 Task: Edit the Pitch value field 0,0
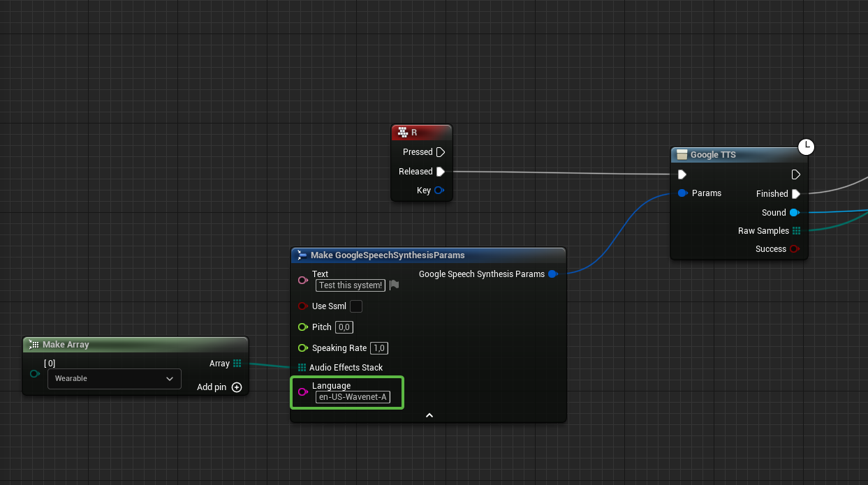(x=344, y=327)
